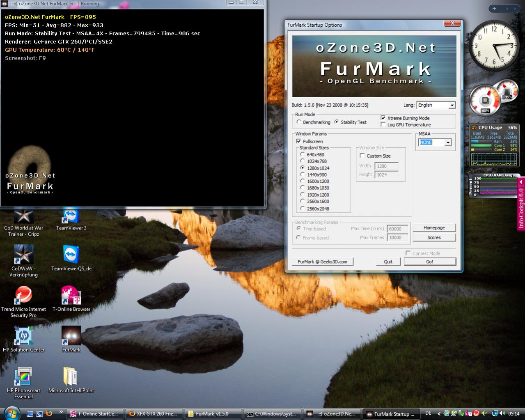Launch Firefox from the quick launch bar
The height and width of the screenshot is (420, 525).
point(49,413)
